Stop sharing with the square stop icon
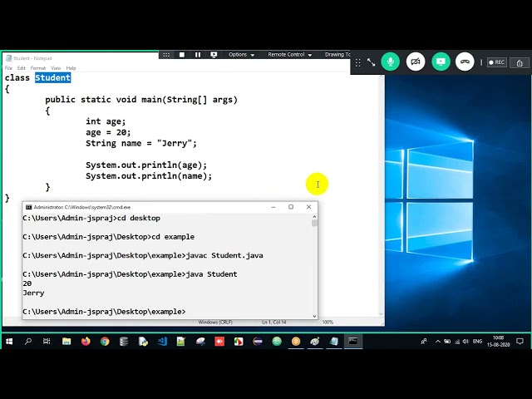532x399 pixels. coord(182,55)
